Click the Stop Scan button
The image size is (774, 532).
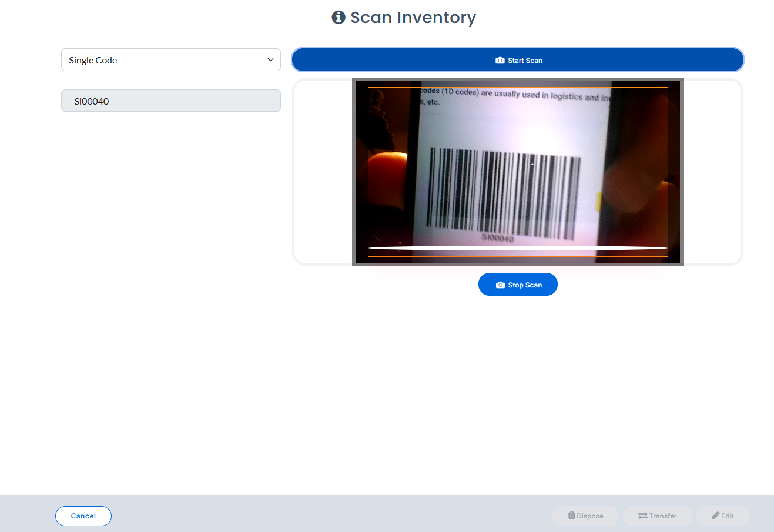(x=518, y=285)
